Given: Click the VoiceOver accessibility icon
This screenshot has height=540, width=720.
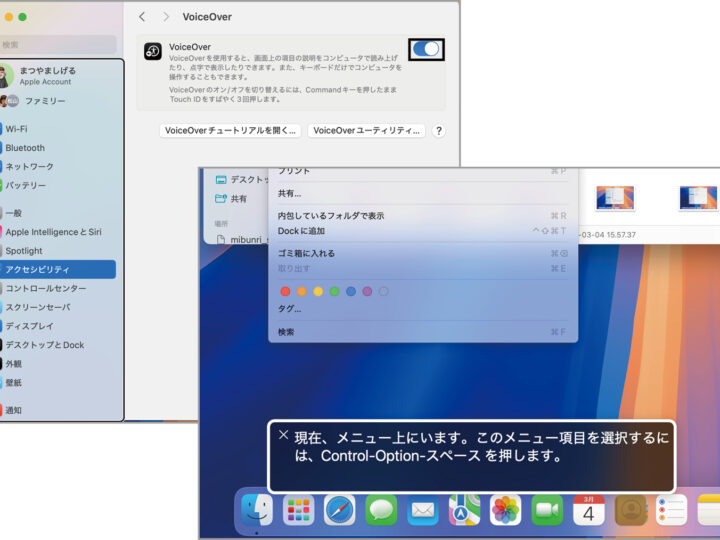Looking at the screenshot, I should [153, 51].
